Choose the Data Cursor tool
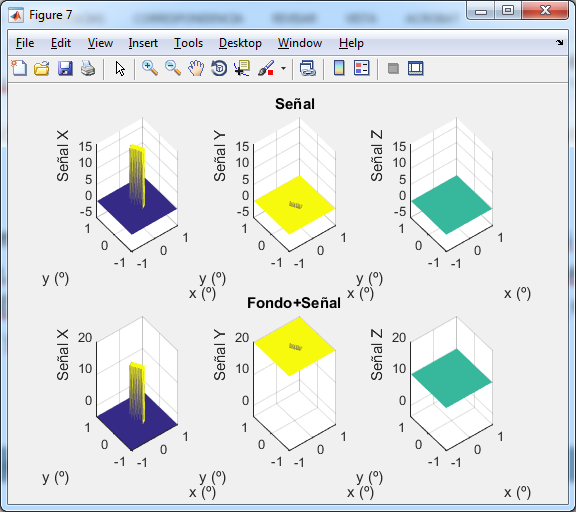 point(242,68)
